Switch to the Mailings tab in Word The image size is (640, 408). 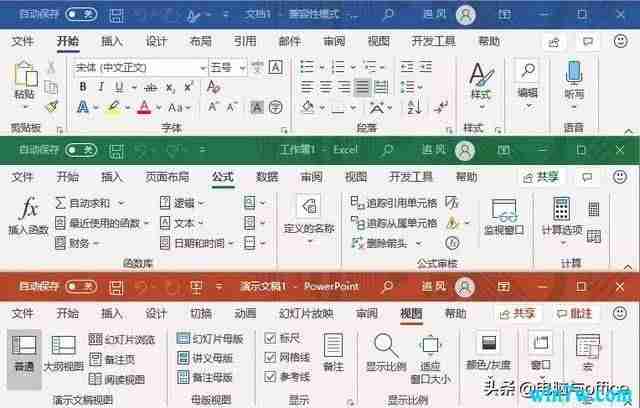(289, 41)
